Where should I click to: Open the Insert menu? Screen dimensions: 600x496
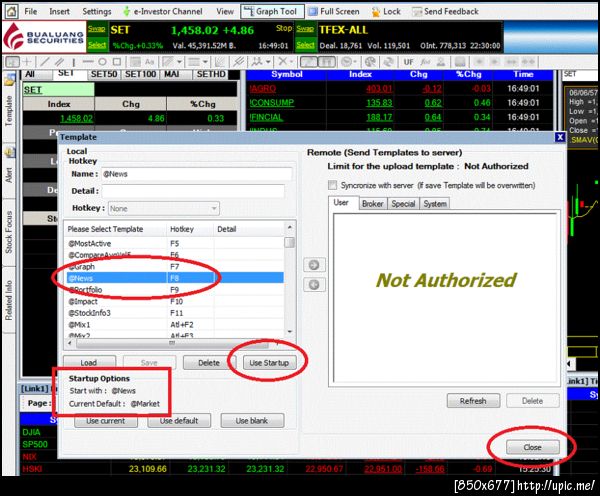coord(59,11)
